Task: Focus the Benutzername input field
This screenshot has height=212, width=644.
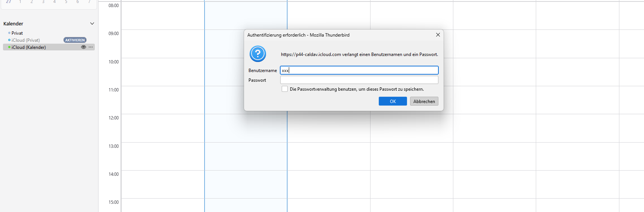Action: pyautogui.click(x=359, y=70)
